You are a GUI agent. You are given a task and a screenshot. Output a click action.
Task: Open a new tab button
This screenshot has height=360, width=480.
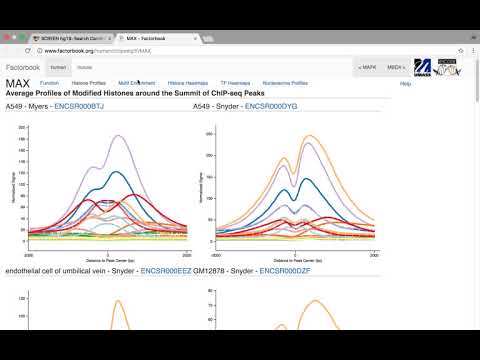click(x=208, y=38)
